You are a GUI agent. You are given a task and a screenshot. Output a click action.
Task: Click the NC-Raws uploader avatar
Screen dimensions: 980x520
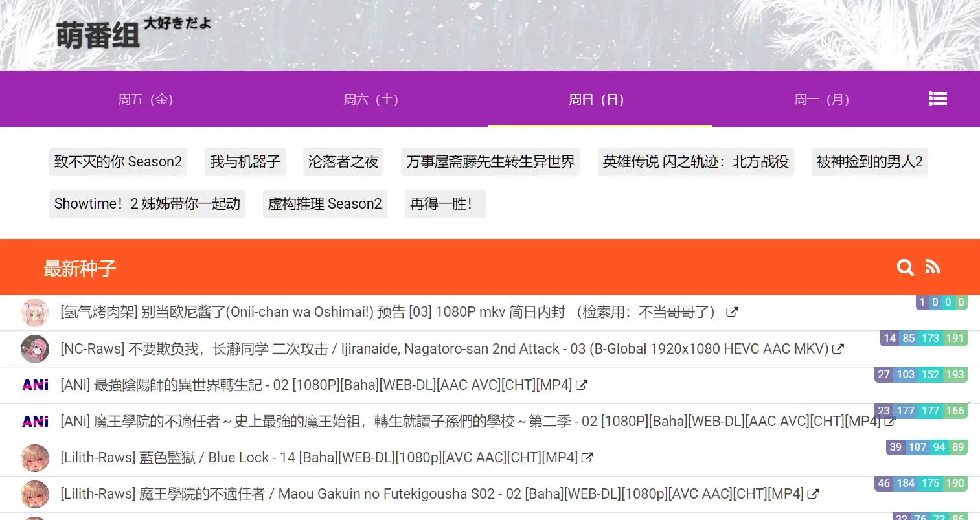pyautogui.click(x=35, y=349)
